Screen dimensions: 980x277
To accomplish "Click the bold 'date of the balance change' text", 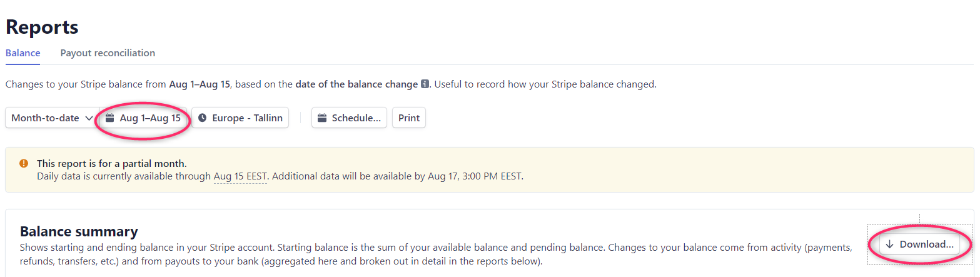I will click(x=356, y=84).
